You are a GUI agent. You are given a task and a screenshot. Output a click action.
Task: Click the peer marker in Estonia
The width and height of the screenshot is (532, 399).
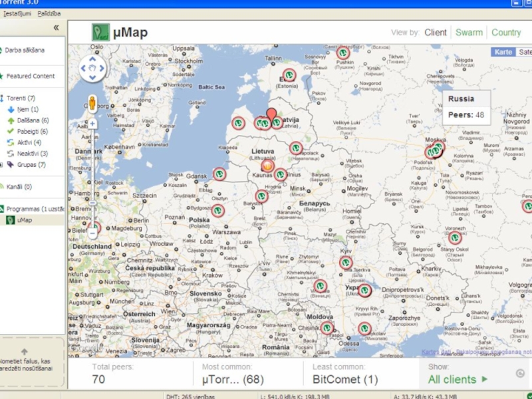[289, 74]
